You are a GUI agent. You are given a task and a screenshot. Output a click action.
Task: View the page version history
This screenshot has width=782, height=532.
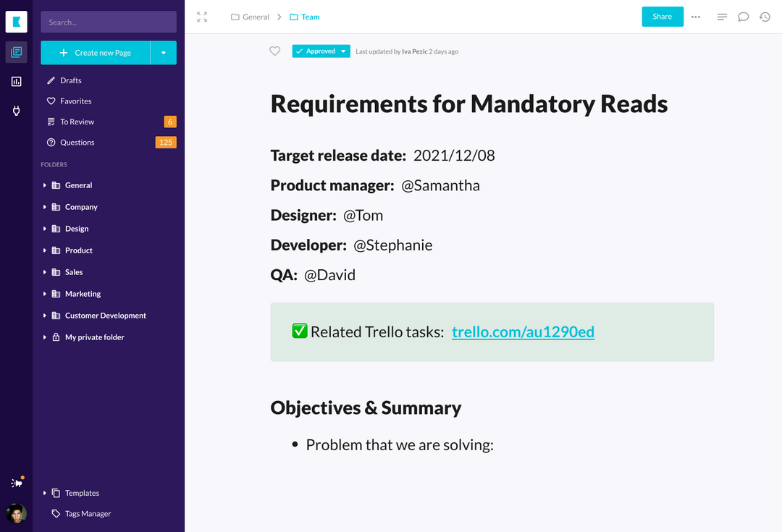coord(765,16)
